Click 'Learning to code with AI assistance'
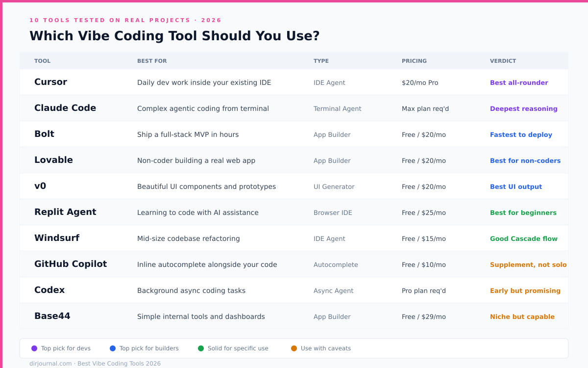 tap(198, 212)
